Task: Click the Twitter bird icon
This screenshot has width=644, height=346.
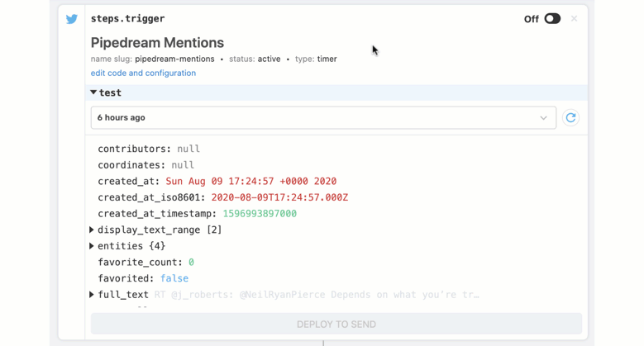Action: [72, 19]
